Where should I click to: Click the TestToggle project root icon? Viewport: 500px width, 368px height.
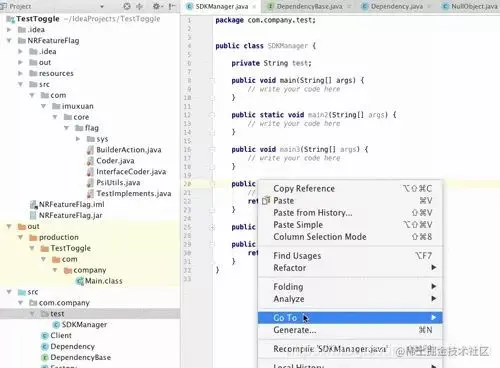tap(10, 19)
